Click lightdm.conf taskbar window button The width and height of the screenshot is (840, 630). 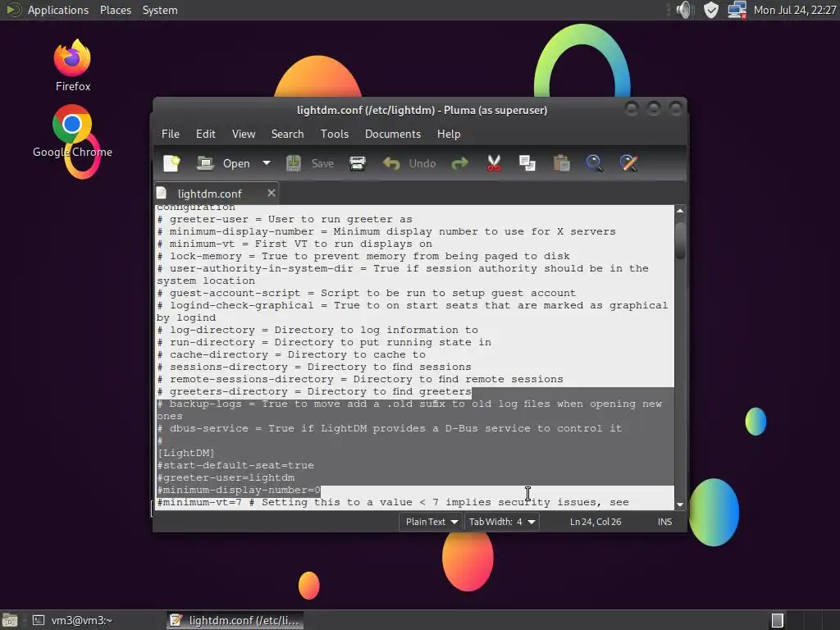(234, 620)
